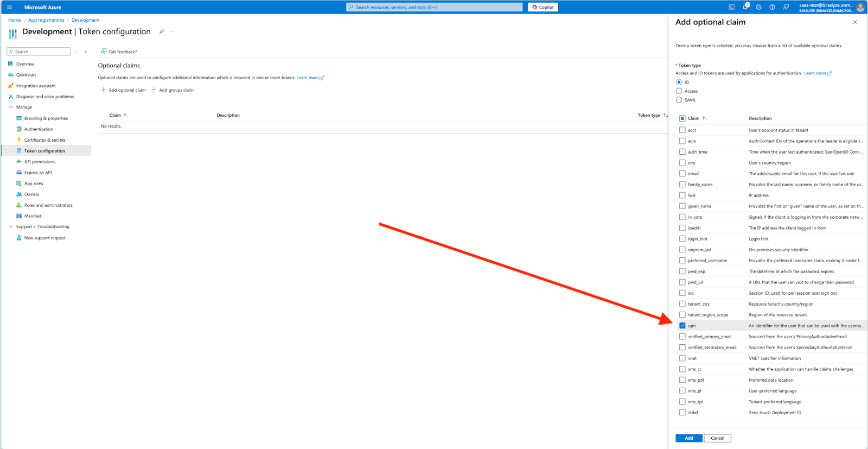Open the notifications bell icon
The width and height of the screenshot is (868, 449).
[x=745, y=7]
